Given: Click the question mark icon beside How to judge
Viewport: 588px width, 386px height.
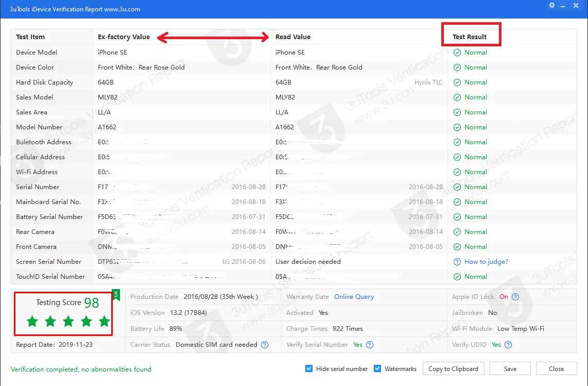Looking at the screenshot, I should (x=456, y=261).
